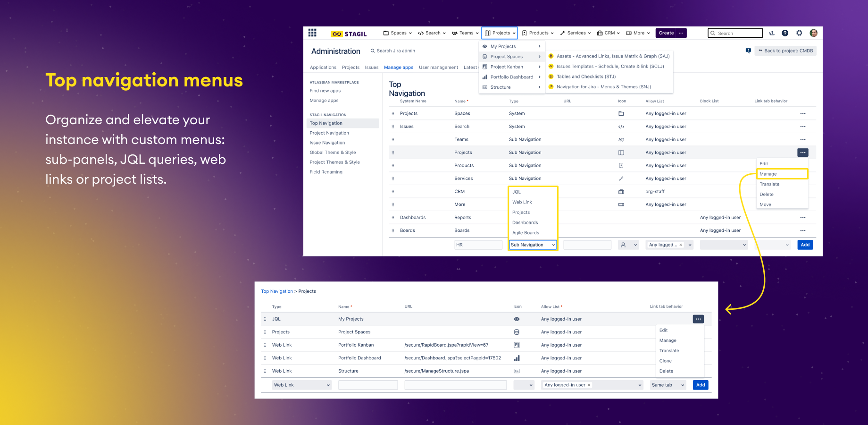Click the drag handle of CRM row
Screen dimensions: 868x425
(392, 192)
